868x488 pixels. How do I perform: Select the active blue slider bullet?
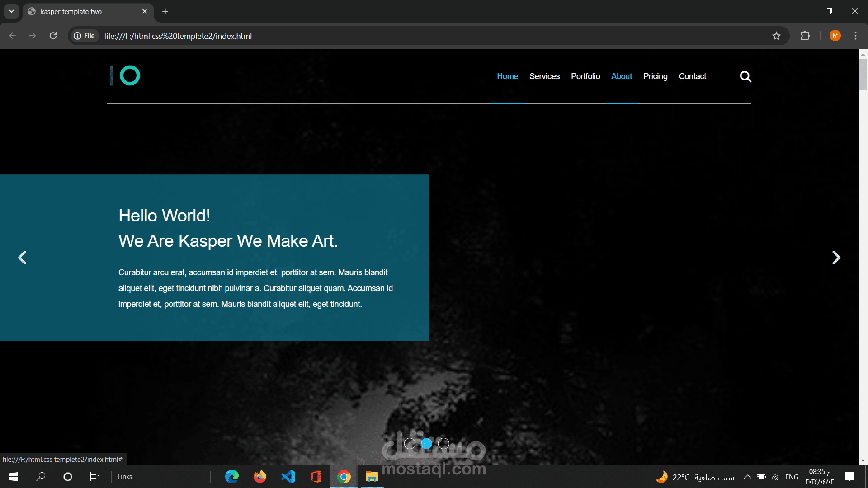[x=426, y=444]
